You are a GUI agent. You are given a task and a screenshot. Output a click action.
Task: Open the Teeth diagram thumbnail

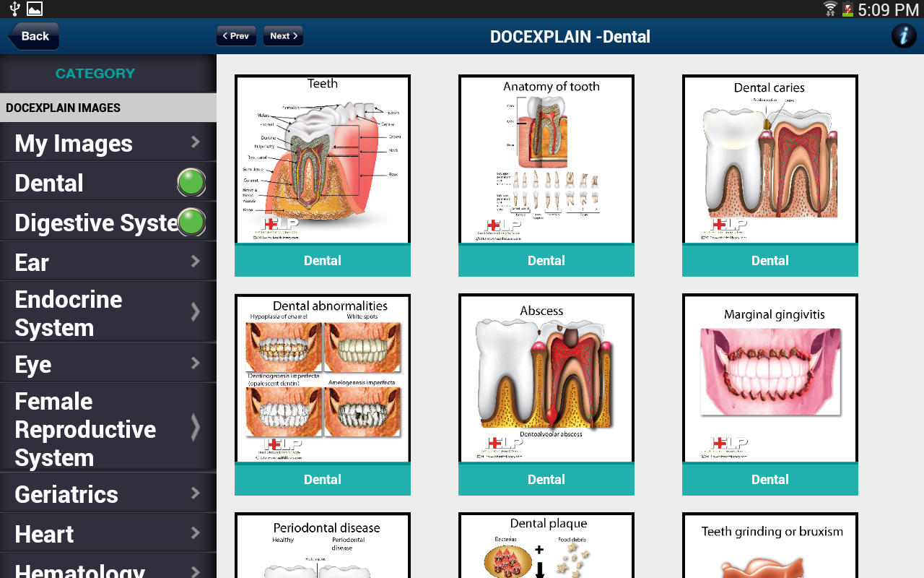tap(323, 159)
